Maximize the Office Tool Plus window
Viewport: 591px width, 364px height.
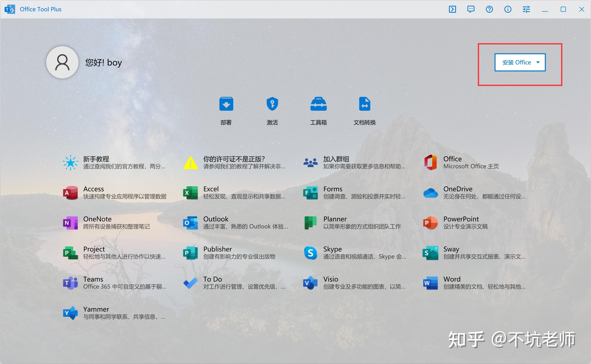point(563,9)
